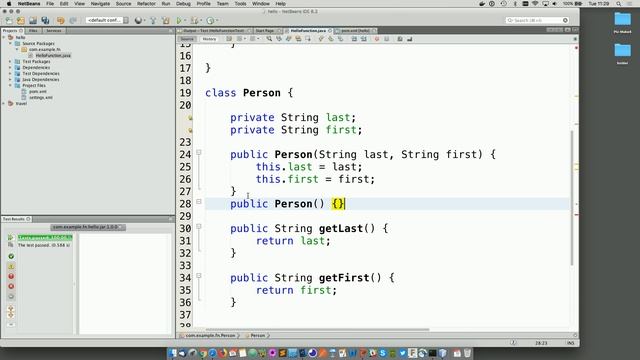Expand the Dependencies node
Screen dimensions: 640x360
pyautogui.click(x=10, y=67)
